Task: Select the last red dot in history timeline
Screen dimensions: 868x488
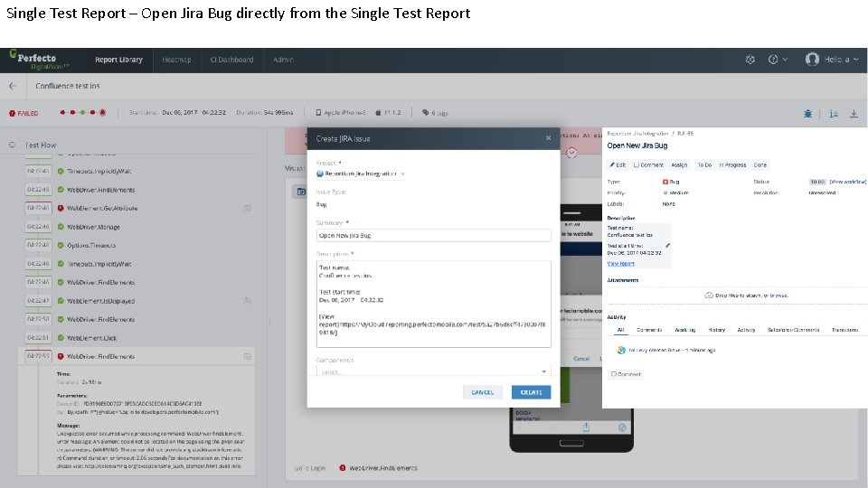Action: pos(102,112)
